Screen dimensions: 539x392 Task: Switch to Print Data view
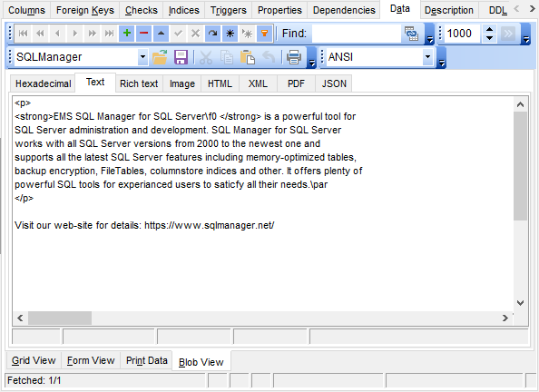pos(146,360)
